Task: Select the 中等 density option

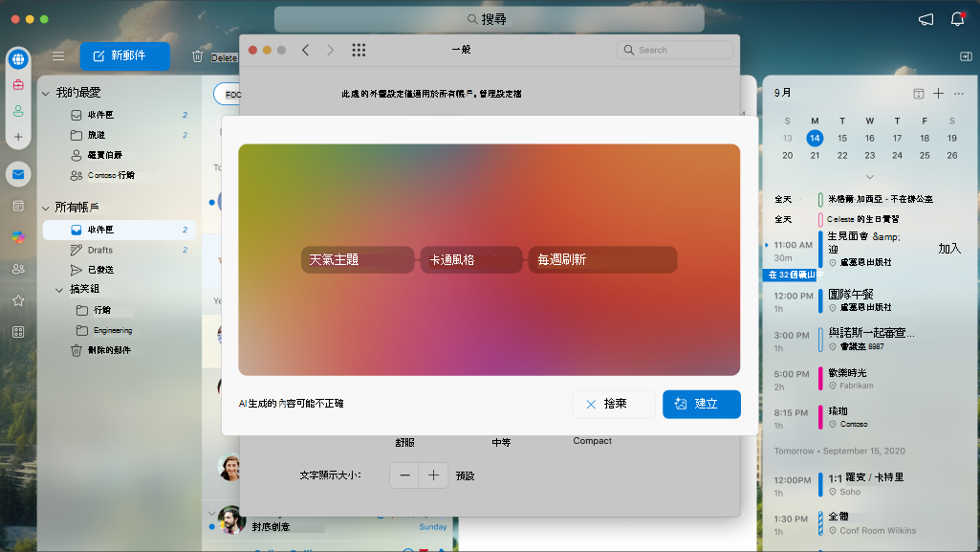Action: [501, 442]
